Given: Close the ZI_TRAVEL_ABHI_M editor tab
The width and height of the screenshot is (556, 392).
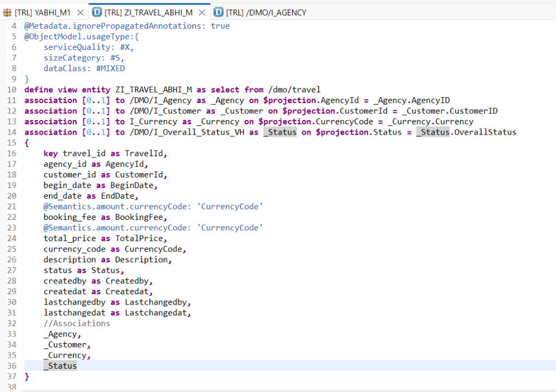Looking at the screenshot, I should 201,12.
